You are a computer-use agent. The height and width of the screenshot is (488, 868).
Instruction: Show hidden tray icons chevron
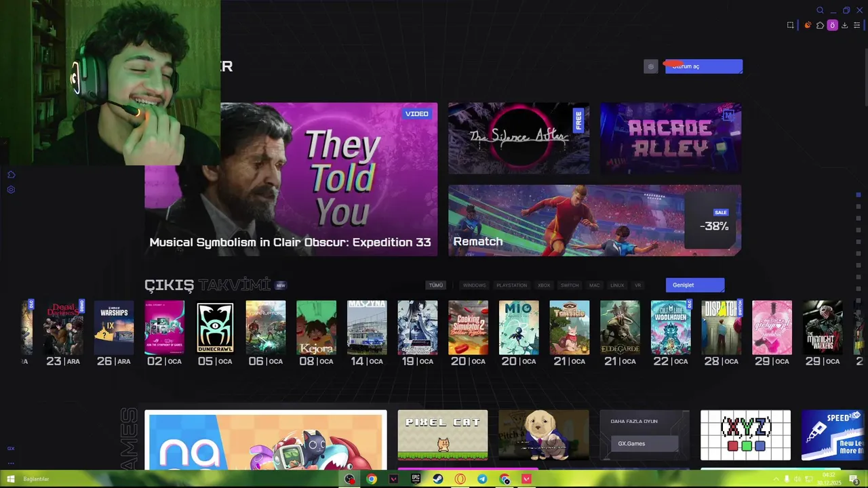(x=776, y=479)
